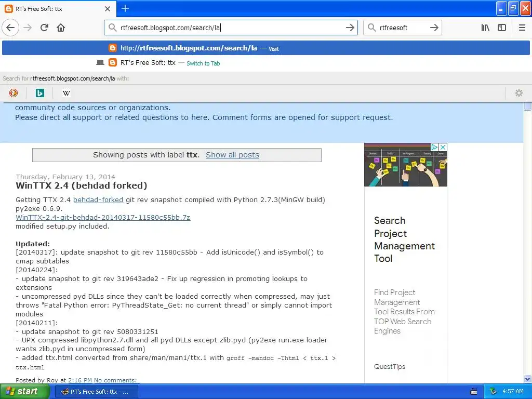Screen dimensions: 532x399
Task: Click the Go arrow in the address bar
Action: click(350, 28)
